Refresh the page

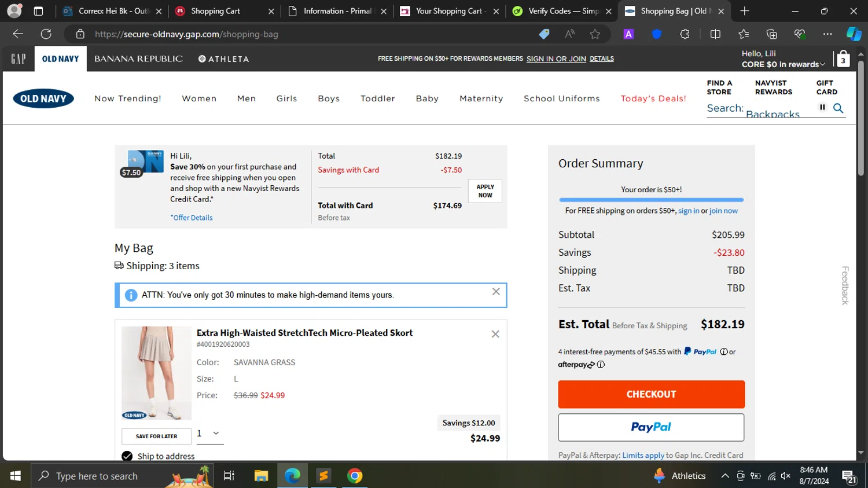pos(46,34)
